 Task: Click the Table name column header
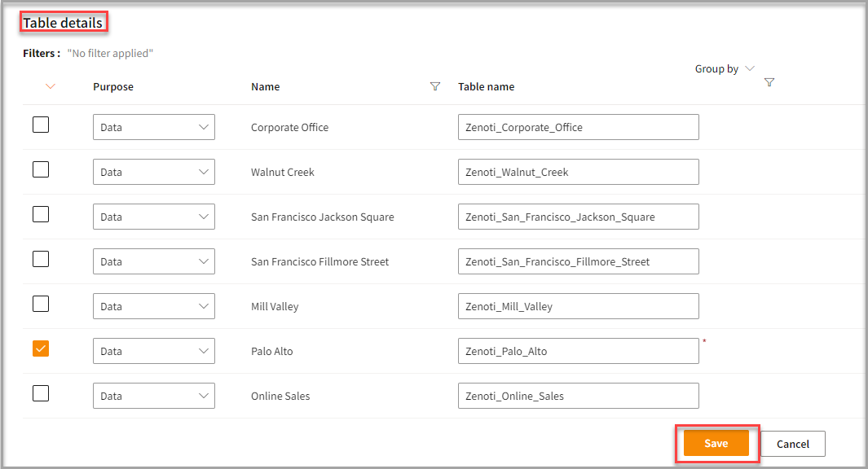(486, 86)
